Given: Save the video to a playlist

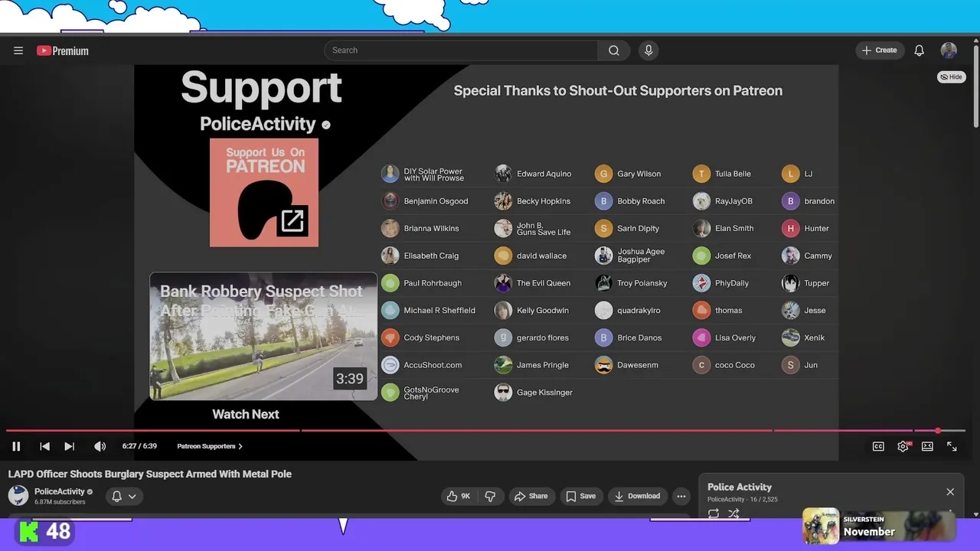Looking at the screenshot, I should 580,496.
